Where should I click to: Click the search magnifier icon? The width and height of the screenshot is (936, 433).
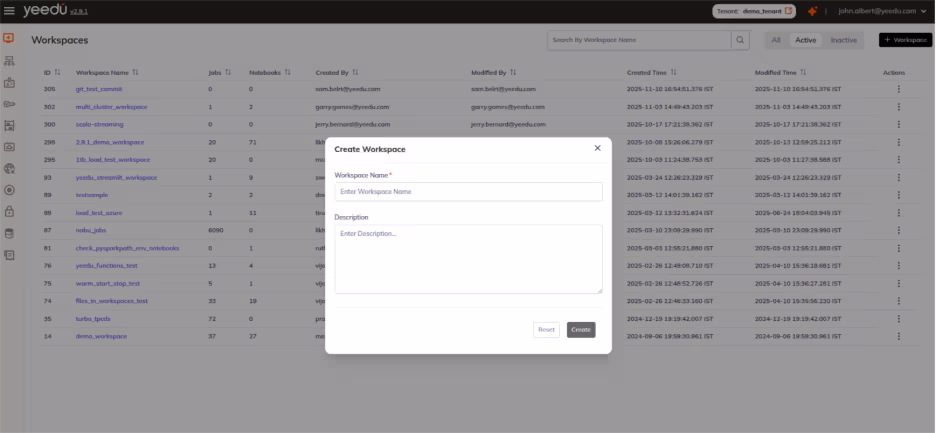[x=740, y=40]
